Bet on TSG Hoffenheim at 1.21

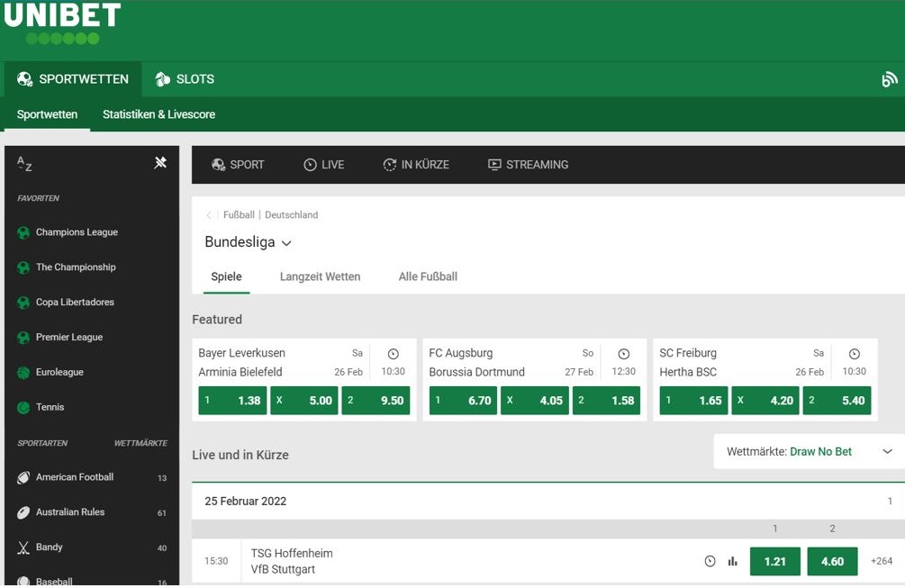click(x=775, y=562)
